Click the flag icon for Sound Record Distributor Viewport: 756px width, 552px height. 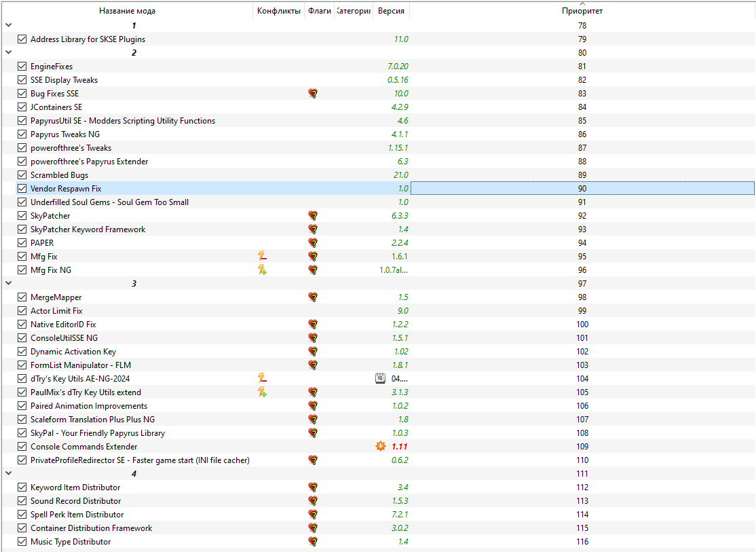point(313,501)
